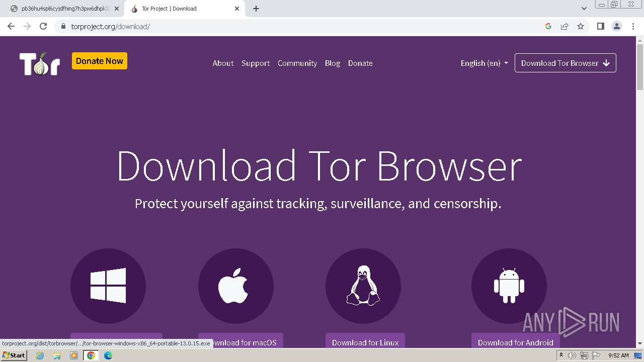This screenshot has height=362, width=644.
Task: Go forward with the browser forward arrow
Action: 27,26
